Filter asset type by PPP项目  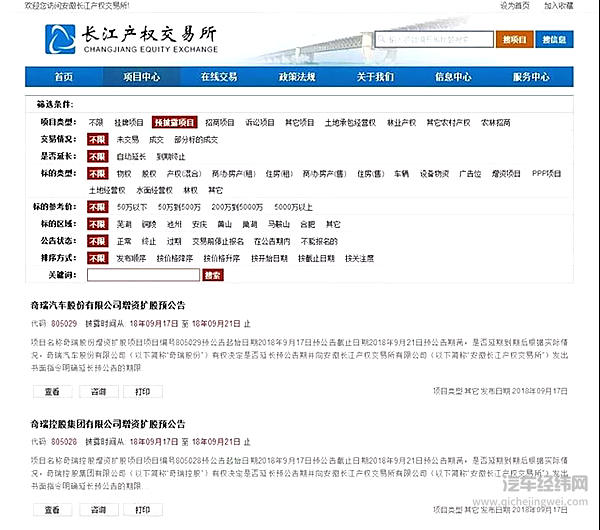tap(546, 174)
